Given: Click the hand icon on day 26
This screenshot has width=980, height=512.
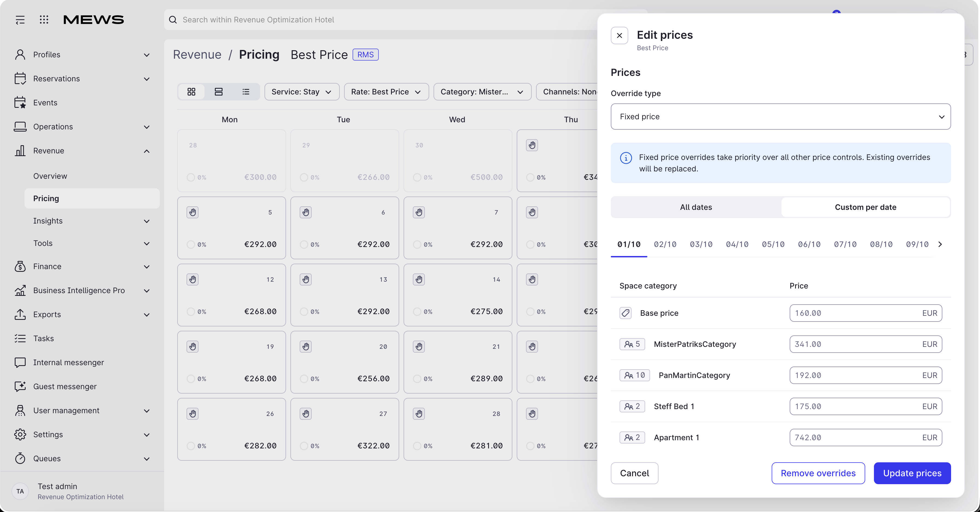Looking at the screenshot, I should [x=193, y=414].
